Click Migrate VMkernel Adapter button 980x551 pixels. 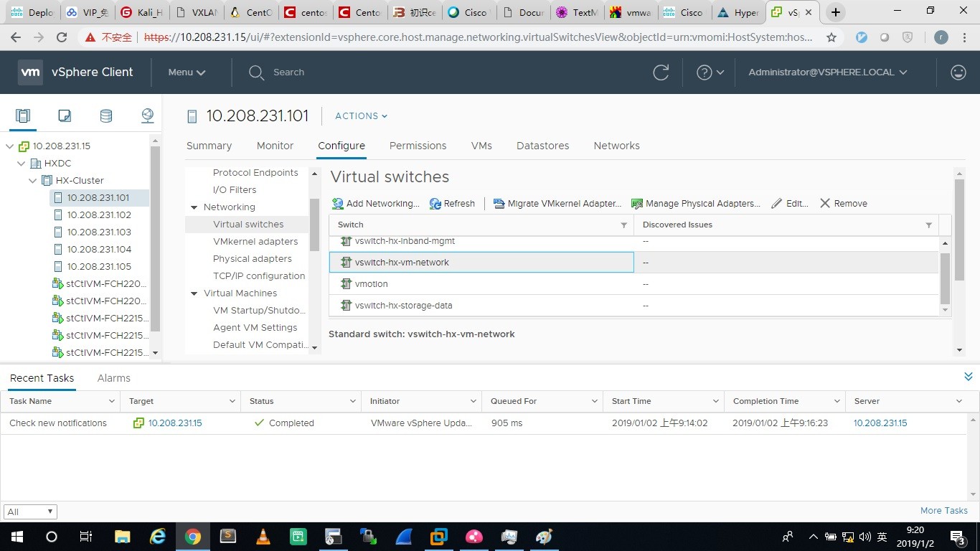[x=557, y=204]
